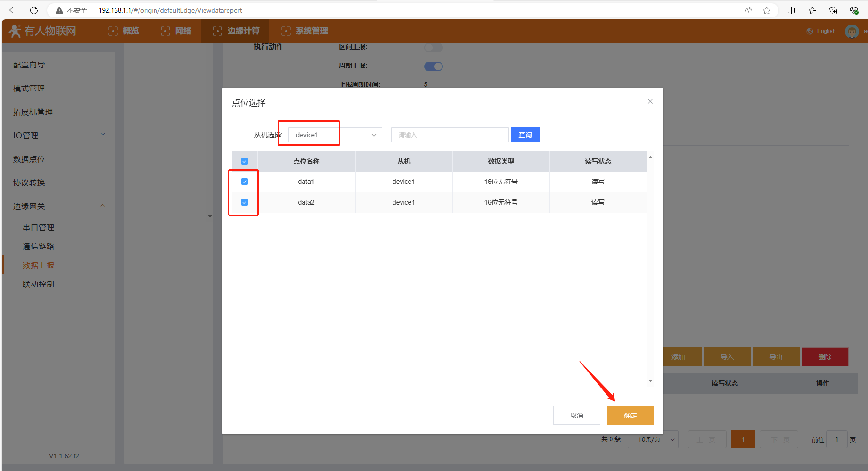Open the browser split screen icon
The height and width of the screenshot is (471, 868).
coord(791,10)
